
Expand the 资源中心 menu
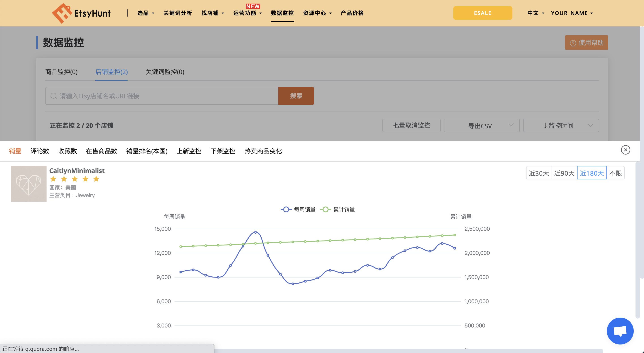[x=317, y=13]
